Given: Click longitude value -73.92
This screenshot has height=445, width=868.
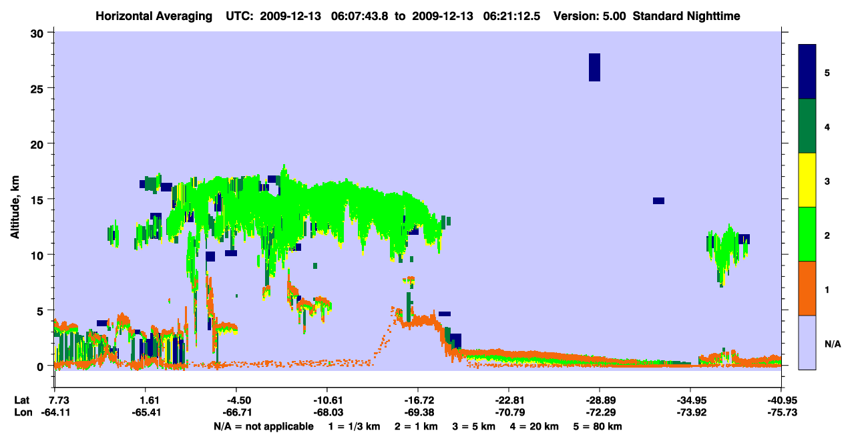Looking at the screenshot, I should coord(690,413).
